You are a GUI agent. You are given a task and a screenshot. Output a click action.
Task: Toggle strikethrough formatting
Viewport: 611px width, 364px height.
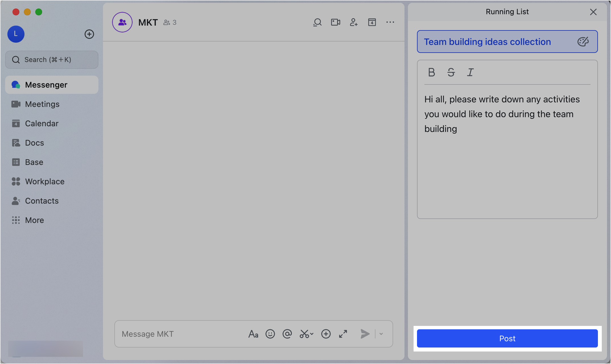[x=451, y=73]
